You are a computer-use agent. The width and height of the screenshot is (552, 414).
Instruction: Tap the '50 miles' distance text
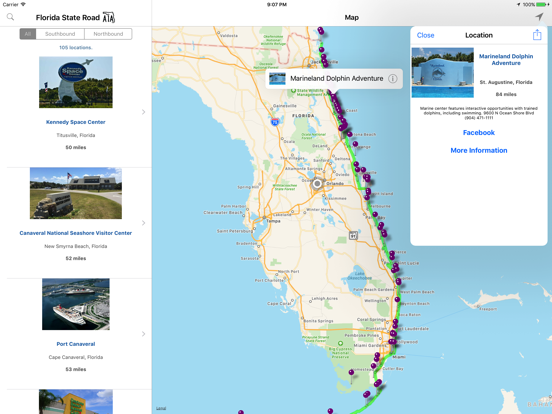(76, 147)
